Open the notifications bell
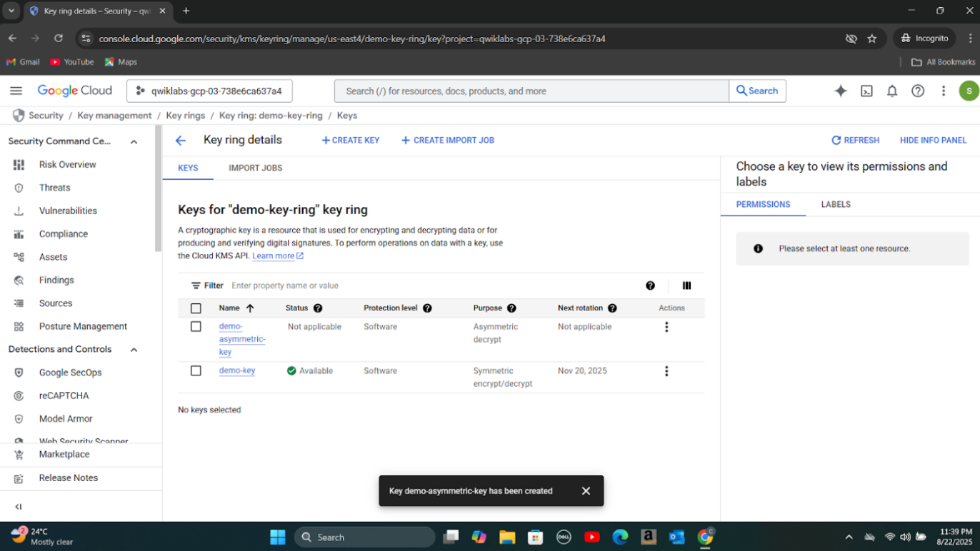 [x=892, y=91]
